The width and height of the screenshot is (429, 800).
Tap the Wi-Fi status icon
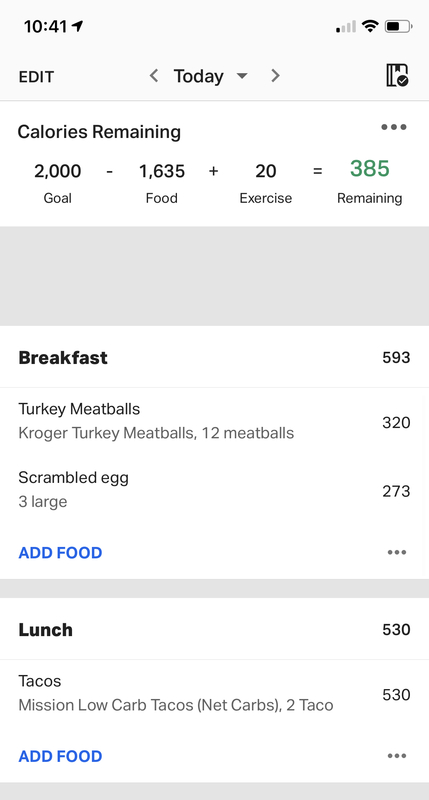(370, 26)
